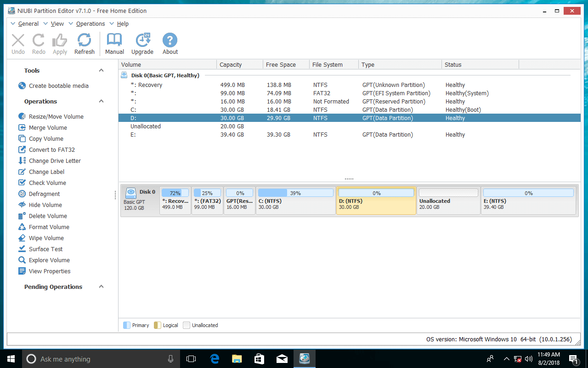Open Task View on the taskbar
This screenshot has height=368, width=588.
tap(191, 359)
